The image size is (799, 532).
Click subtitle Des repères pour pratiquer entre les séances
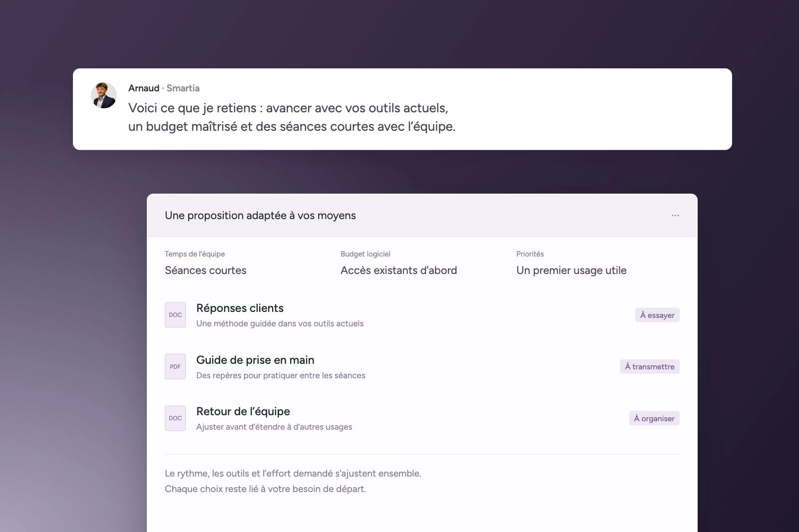coord(281,375)
